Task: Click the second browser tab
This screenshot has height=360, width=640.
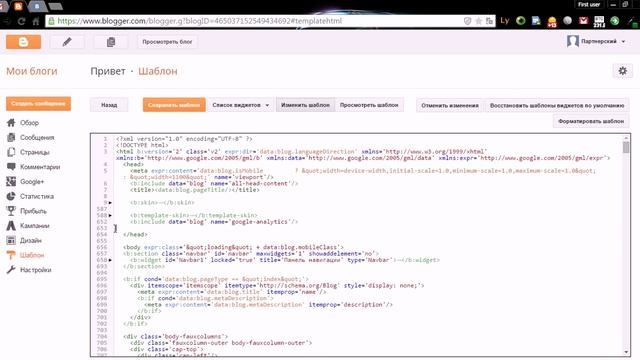Action: coord(37,6)
